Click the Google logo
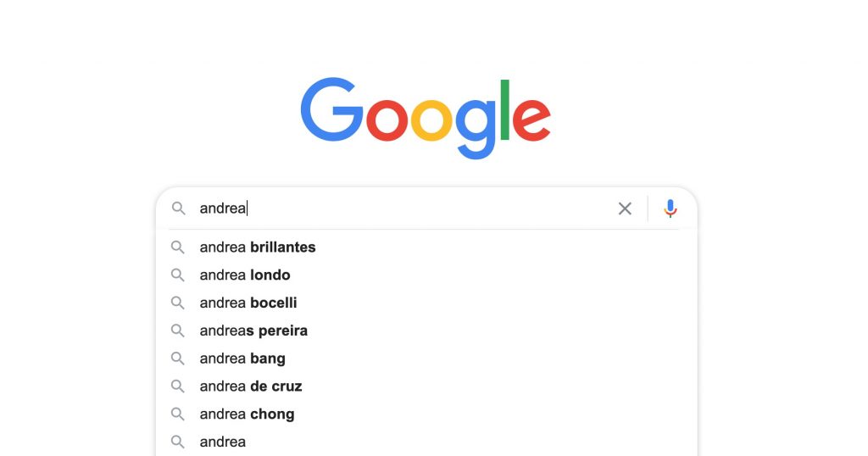 tap(426, 118)
